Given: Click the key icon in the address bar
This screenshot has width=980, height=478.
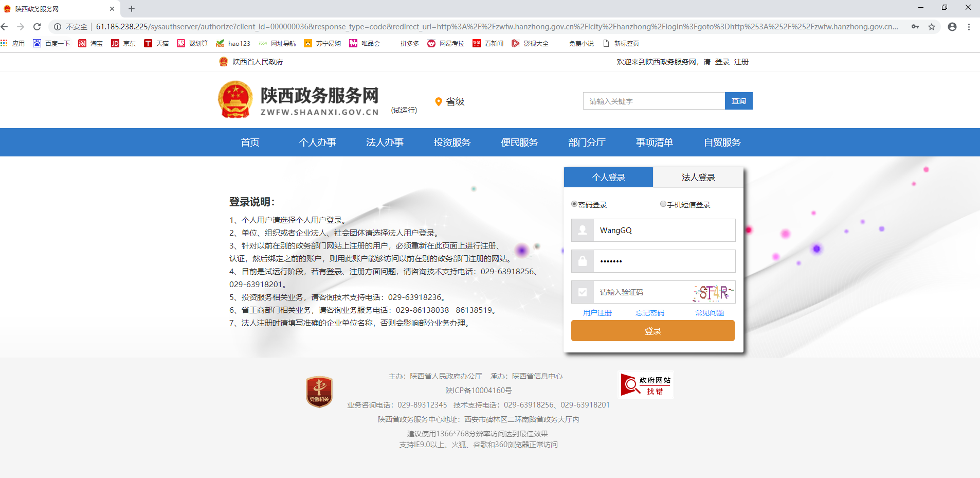Looking at the screenshot, I should click(x=916, y=26).
